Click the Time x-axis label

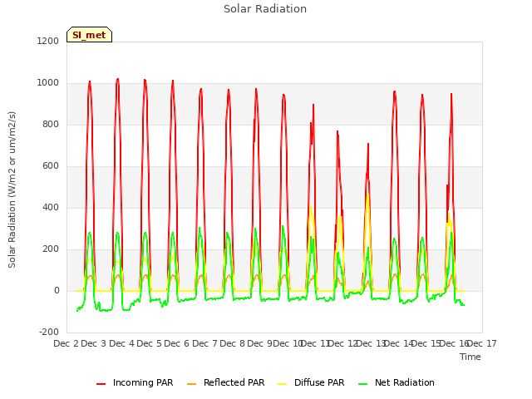tap(470, 357)
